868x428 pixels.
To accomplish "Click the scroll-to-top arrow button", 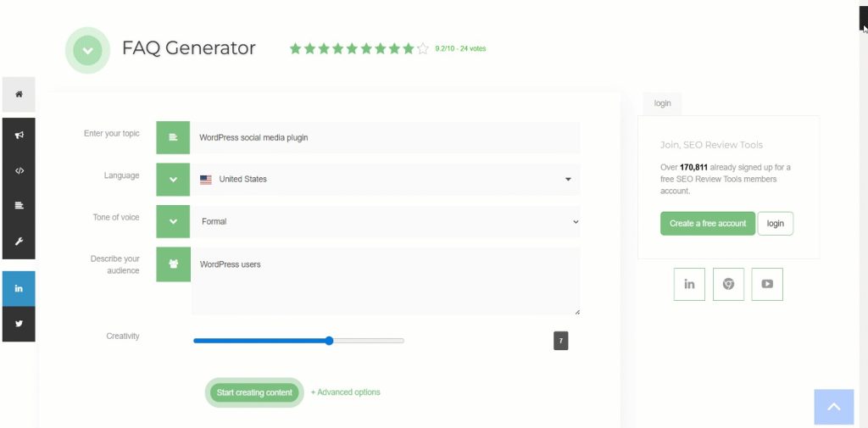I will [833, 407].
